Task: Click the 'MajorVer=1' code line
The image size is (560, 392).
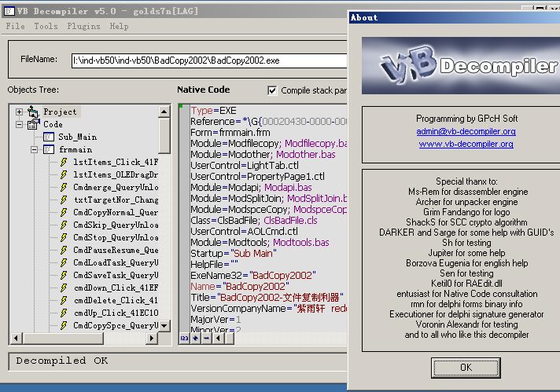Action: coord(216,319)
